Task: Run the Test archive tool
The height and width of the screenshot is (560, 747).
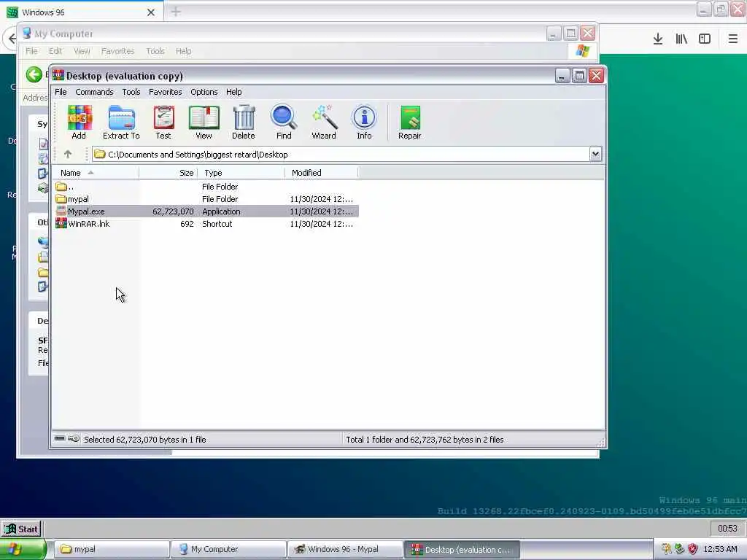Action: [163, 122]
